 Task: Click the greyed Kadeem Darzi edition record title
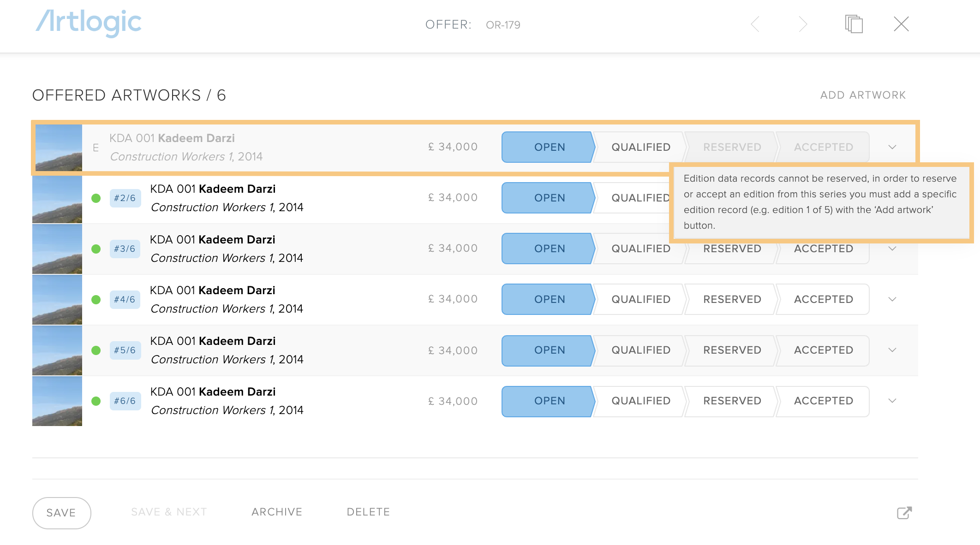[x=196, y=138]
